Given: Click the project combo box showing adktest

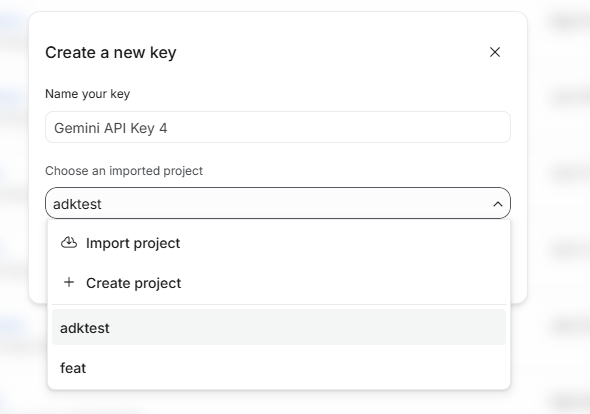Looking at the screenshot, I should pos(278,203).
